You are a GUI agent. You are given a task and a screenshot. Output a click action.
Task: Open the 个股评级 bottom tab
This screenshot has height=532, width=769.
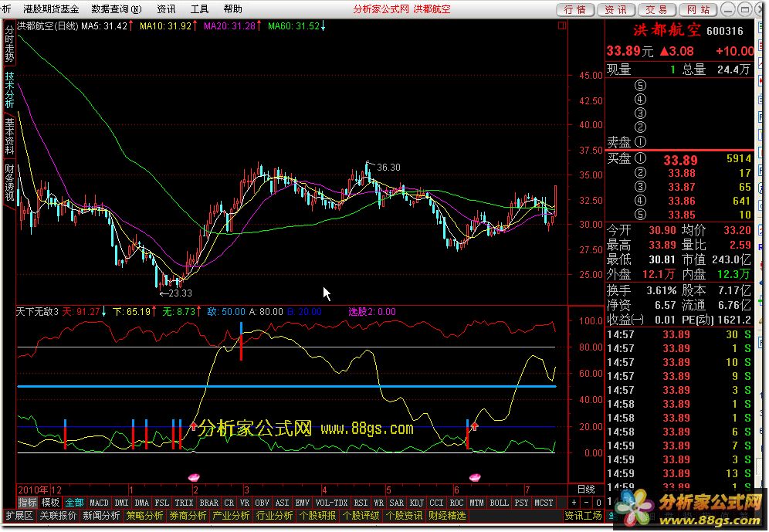coord(361,516)
